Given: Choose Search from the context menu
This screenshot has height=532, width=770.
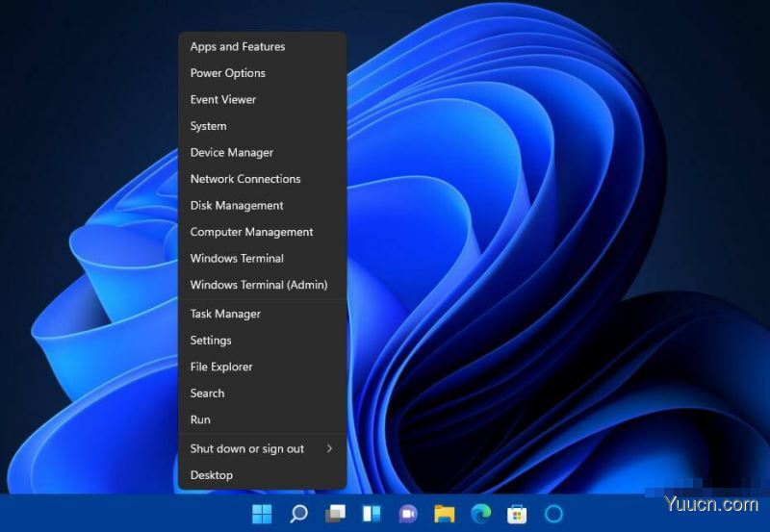Looking at the screenshot, I should 262,393.
